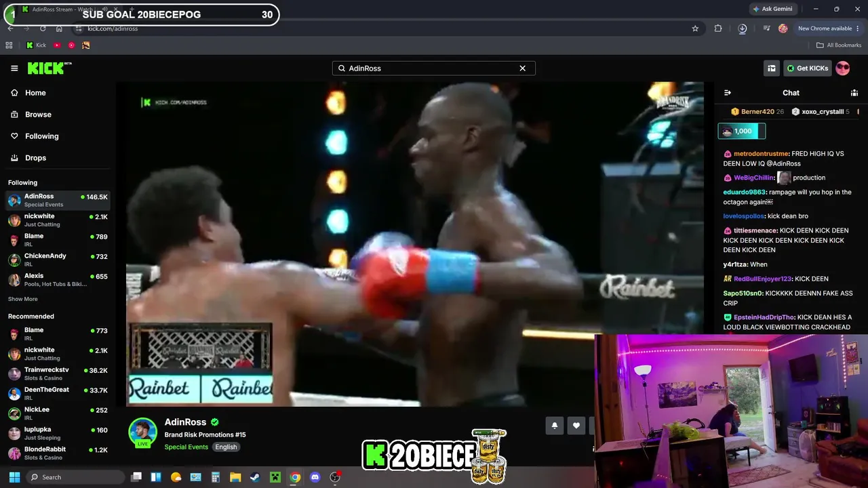Viewport: 868px width, 488px height.
Task: Open luplupka recommended channel
Action: (x=58, y=433)
